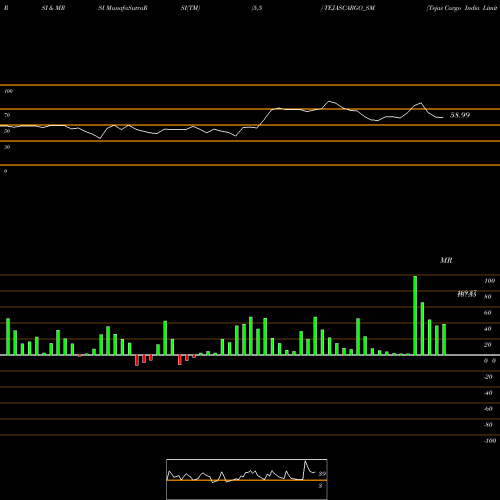
Task: Click the RSI current value 58.99
Action: [x=460, y=115]
